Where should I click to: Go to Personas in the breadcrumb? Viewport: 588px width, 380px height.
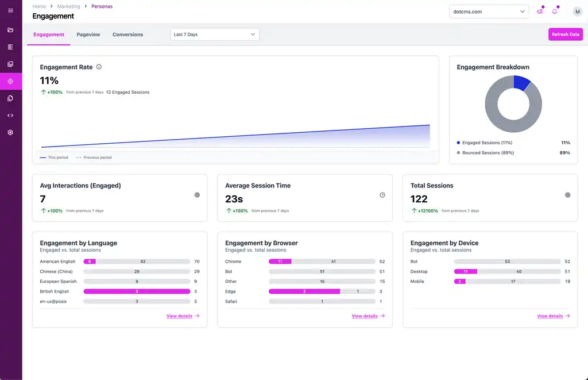[x=102, y=6]
